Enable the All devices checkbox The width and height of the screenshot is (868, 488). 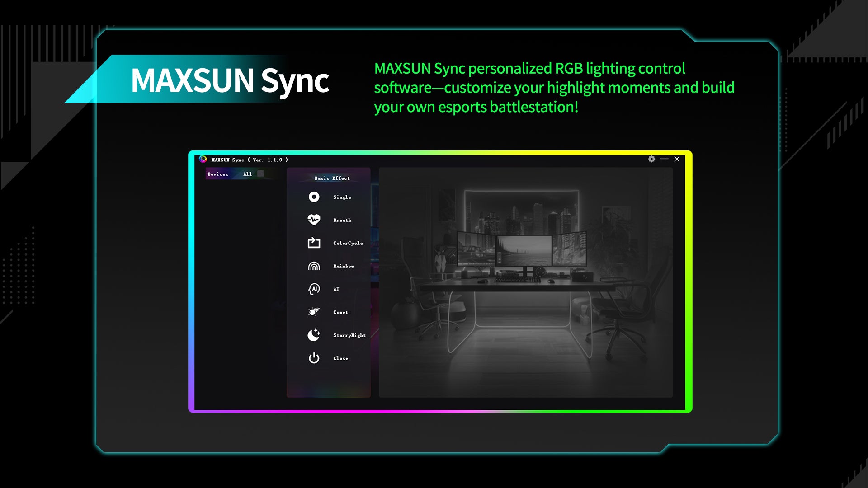pos(260,174)
